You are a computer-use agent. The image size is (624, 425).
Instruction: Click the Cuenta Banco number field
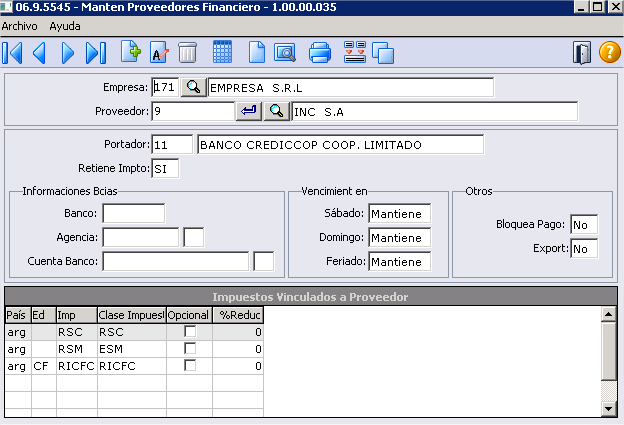point(176,261)
